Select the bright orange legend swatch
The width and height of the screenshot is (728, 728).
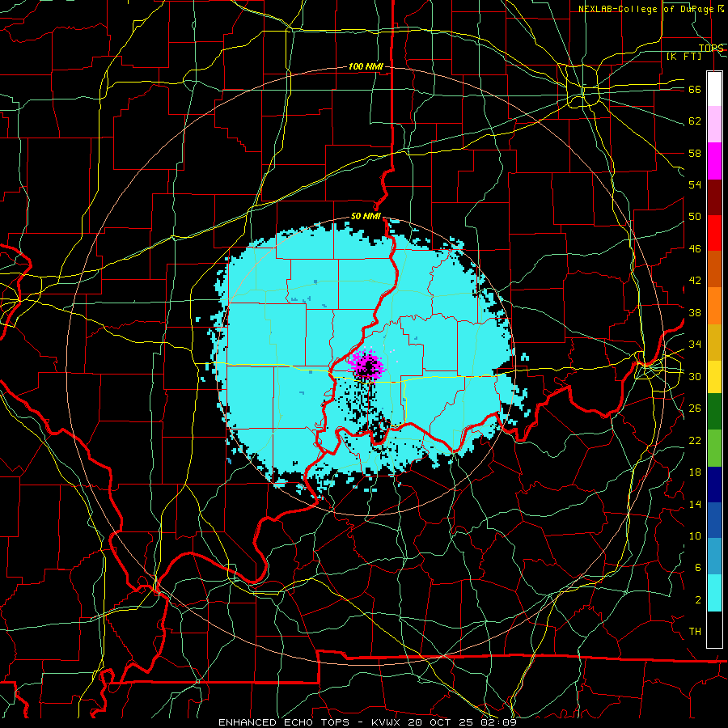click(x=714, y=305)
